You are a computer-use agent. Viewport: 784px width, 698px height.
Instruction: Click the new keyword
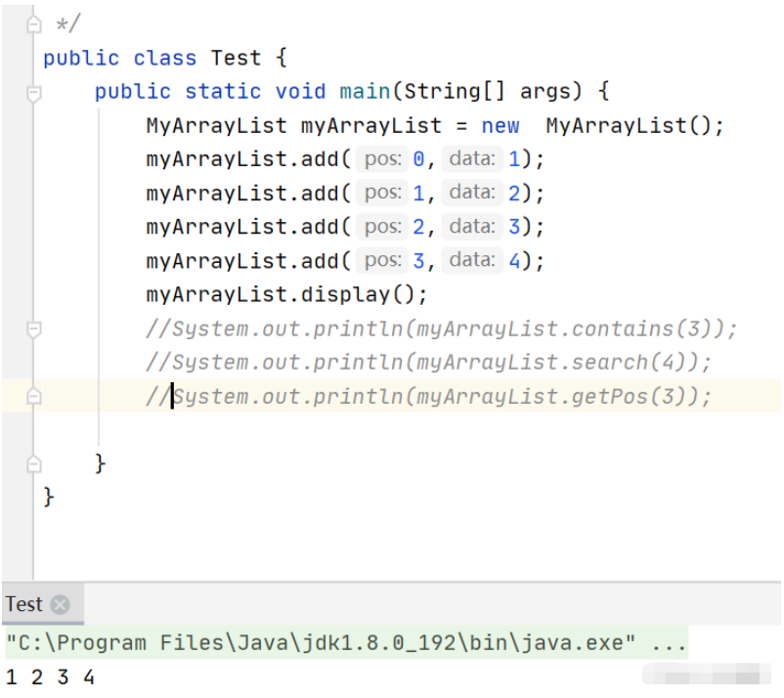[500, 125]
